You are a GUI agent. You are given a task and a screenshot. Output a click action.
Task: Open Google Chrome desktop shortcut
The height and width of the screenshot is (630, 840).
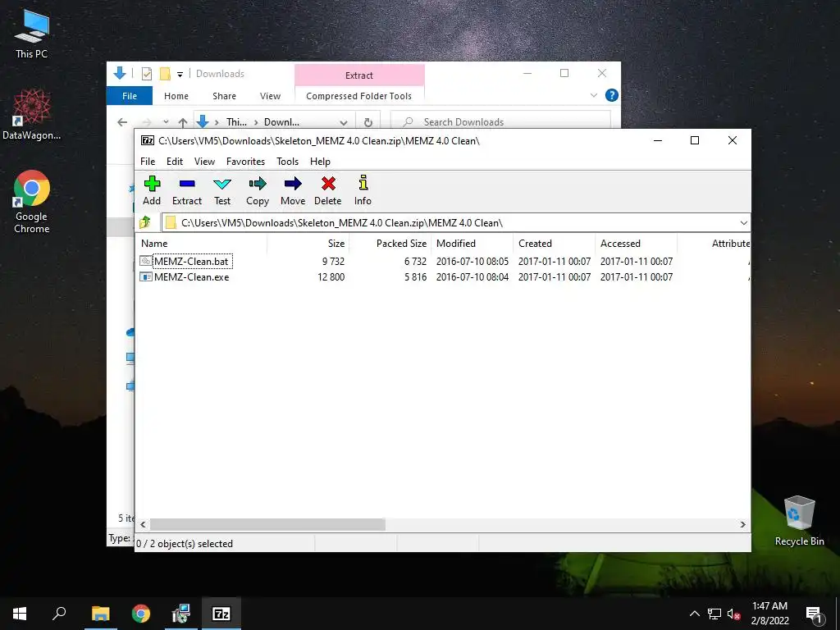pos(32,202)
